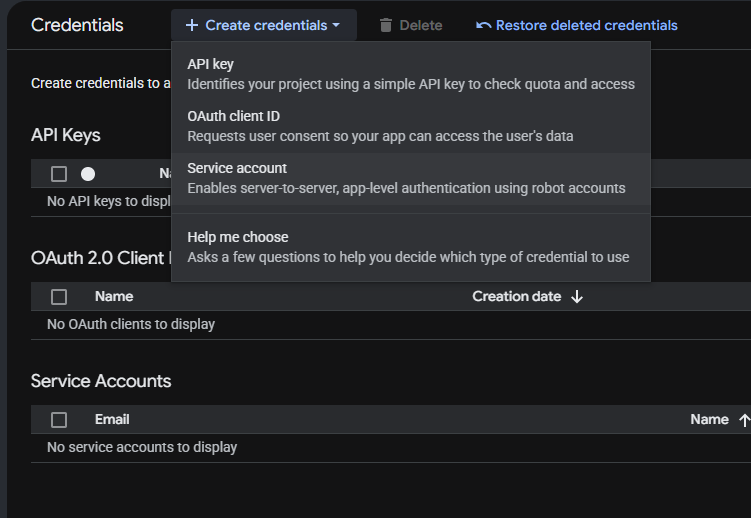The width and height of the screenshot is (751, 518).
Task: Click the 'No API keys to displ' row text
Action: coord(109,201)
